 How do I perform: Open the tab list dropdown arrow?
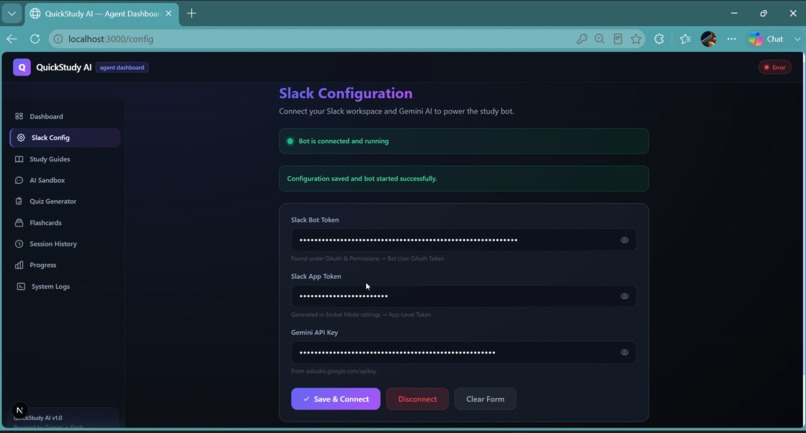click(x=12, y=14)
